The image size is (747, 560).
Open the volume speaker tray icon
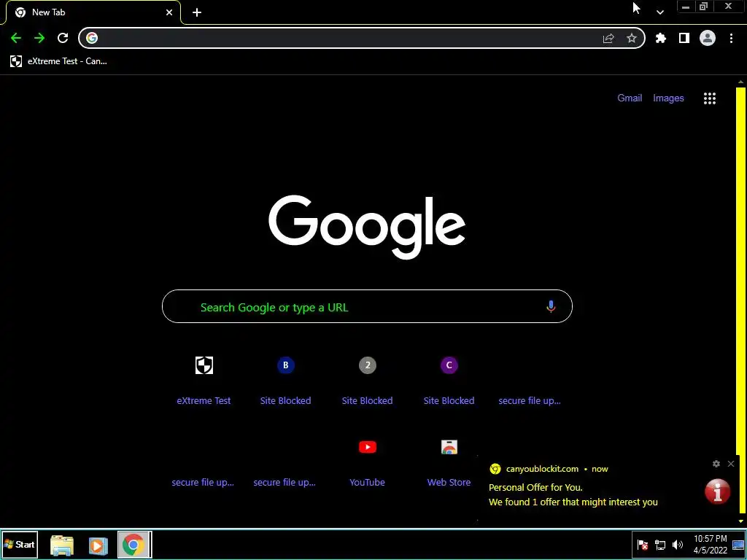click(677, 545)
